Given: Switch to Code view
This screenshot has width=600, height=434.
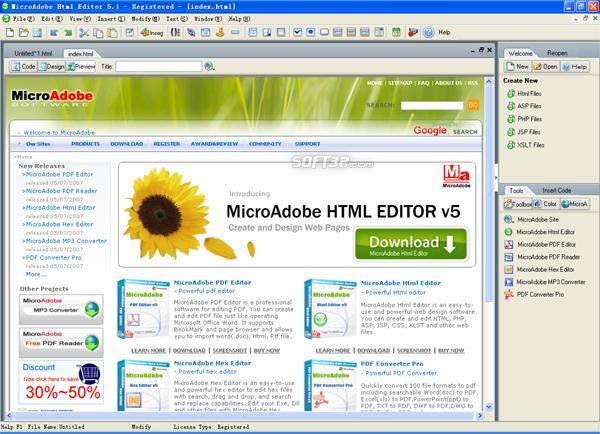Looking at the screenshot, I should (24, 67).
